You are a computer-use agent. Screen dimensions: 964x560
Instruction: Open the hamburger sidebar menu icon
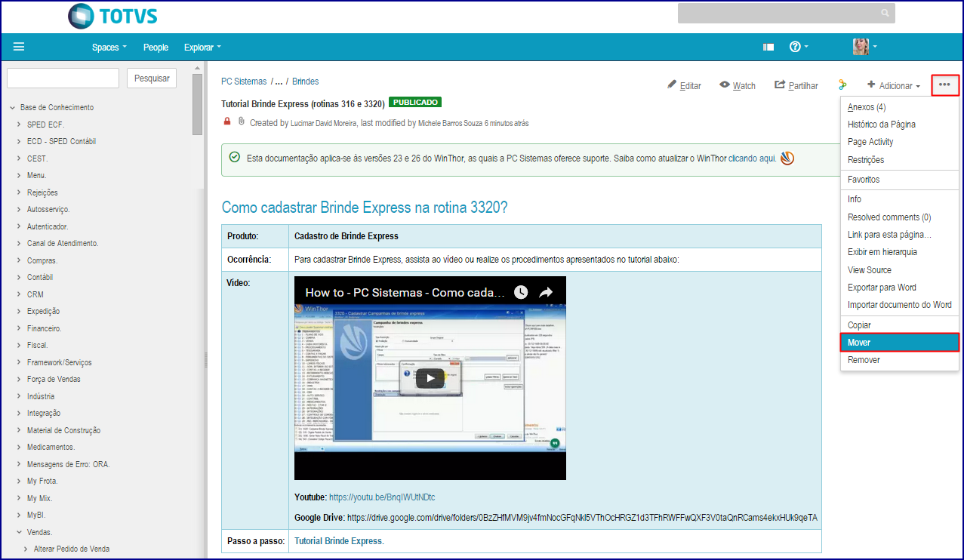click(19, 47)
